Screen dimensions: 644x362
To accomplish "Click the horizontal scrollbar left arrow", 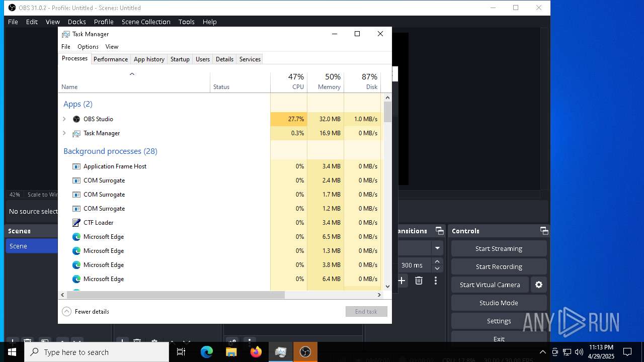I will pos(62,295).
